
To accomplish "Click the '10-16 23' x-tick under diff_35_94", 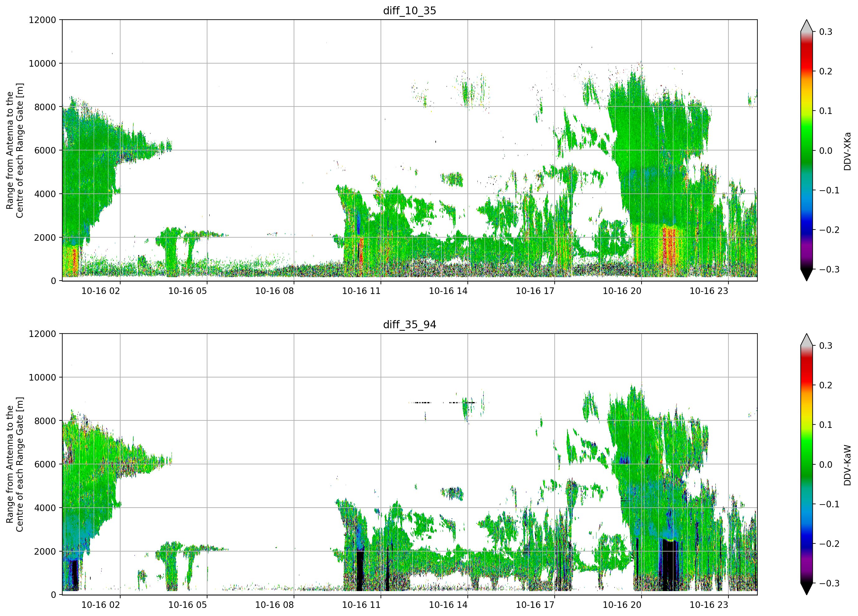I will (709, 605).
